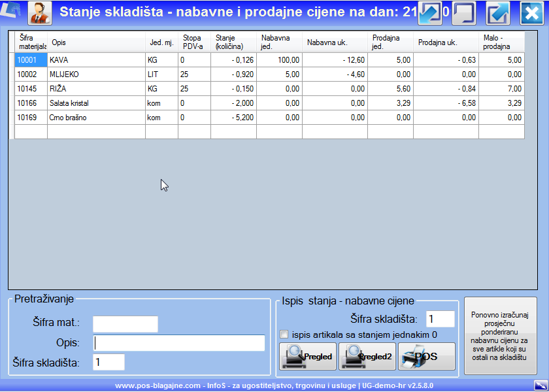Focus the Opis search input field
Screen dimensions: 549x392
pos(180,343)
